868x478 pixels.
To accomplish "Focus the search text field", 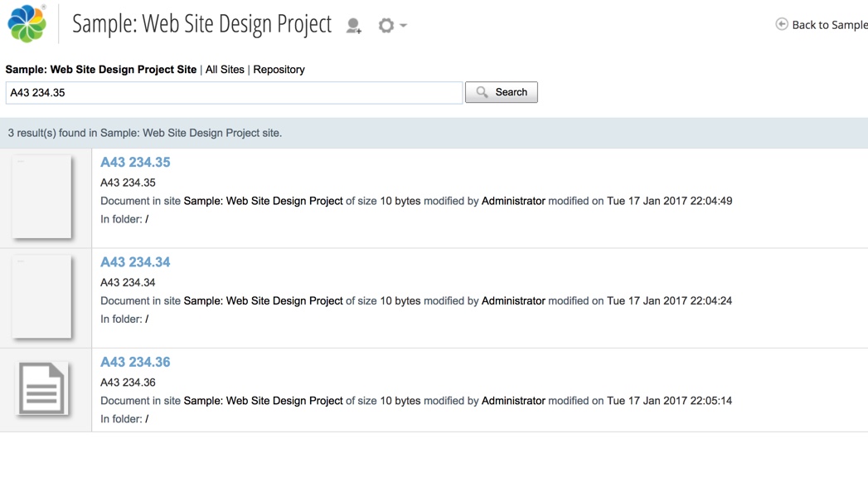I will 234,93.
